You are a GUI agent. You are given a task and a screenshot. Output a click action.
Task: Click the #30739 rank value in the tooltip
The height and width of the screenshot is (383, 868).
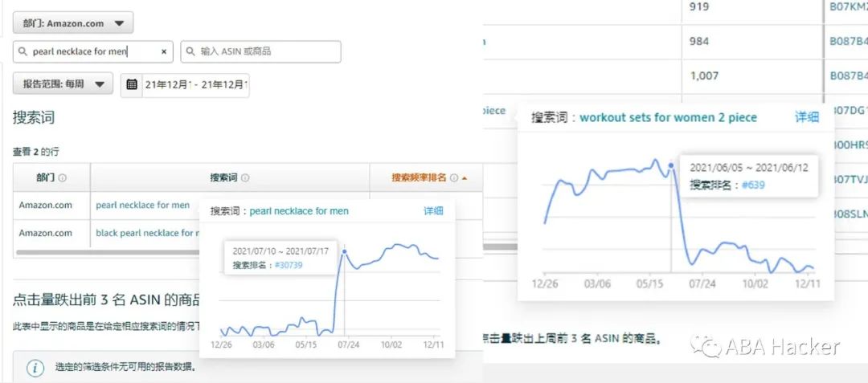pos(289,265)
